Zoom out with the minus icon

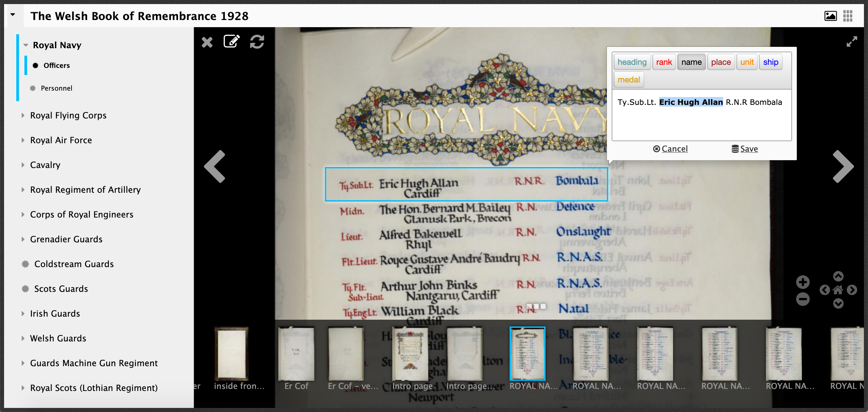pos(803,299)
